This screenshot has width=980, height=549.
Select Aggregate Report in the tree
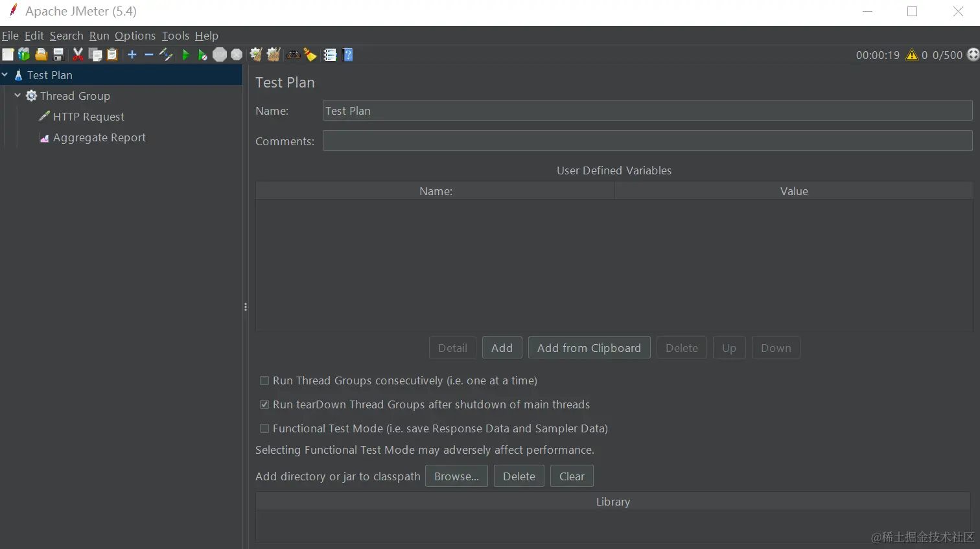point(99,137)
